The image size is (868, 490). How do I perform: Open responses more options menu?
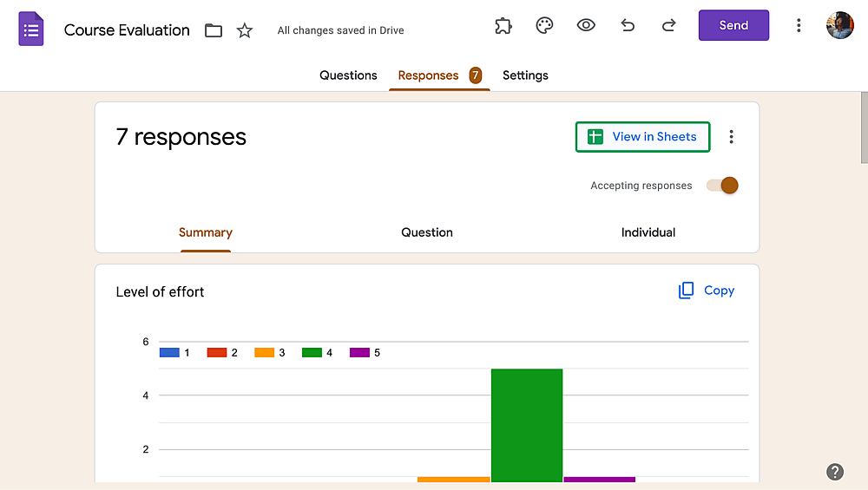(x=731, y=137)
